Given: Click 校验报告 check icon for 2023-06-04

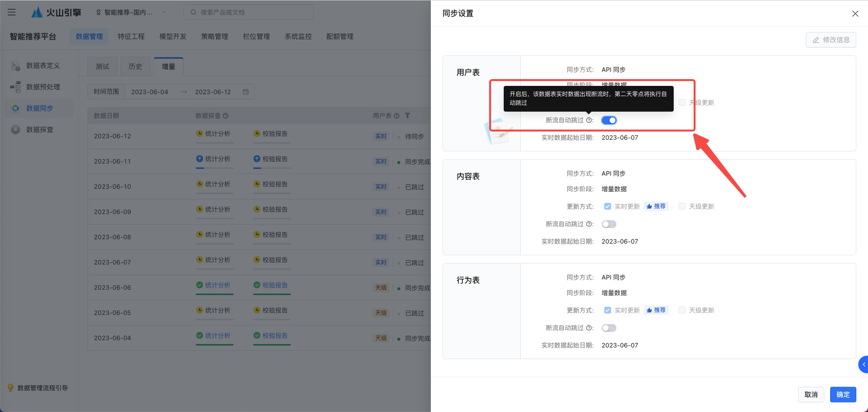Looking at the screenshot, I should coord(256,335).
